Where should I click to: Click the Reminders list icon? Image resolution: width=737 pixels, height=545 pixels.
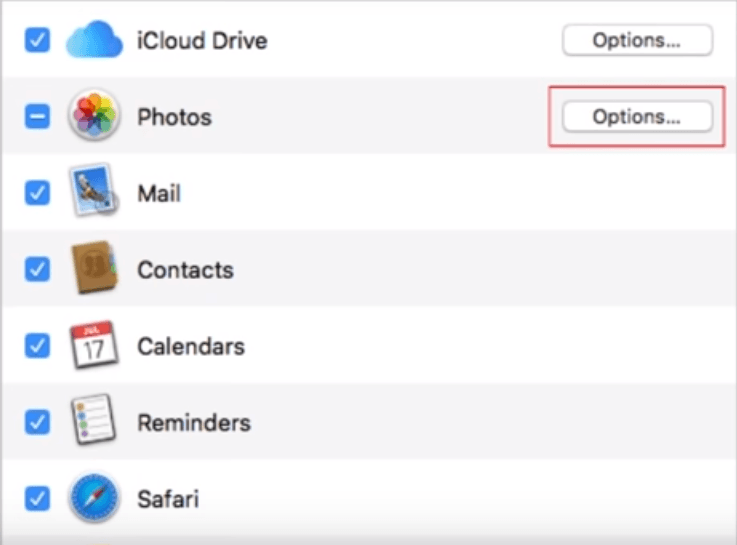point(94,422)
